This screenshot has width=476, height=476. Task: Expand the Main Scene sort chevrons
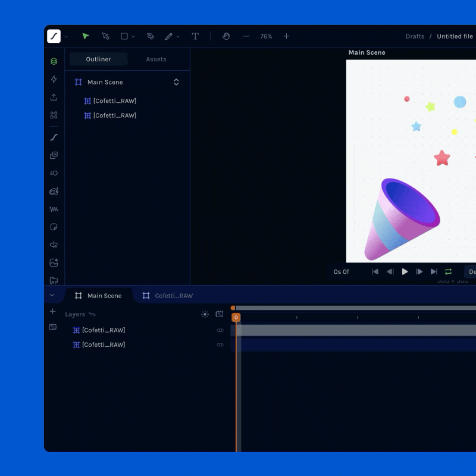(x=176, y=82)
